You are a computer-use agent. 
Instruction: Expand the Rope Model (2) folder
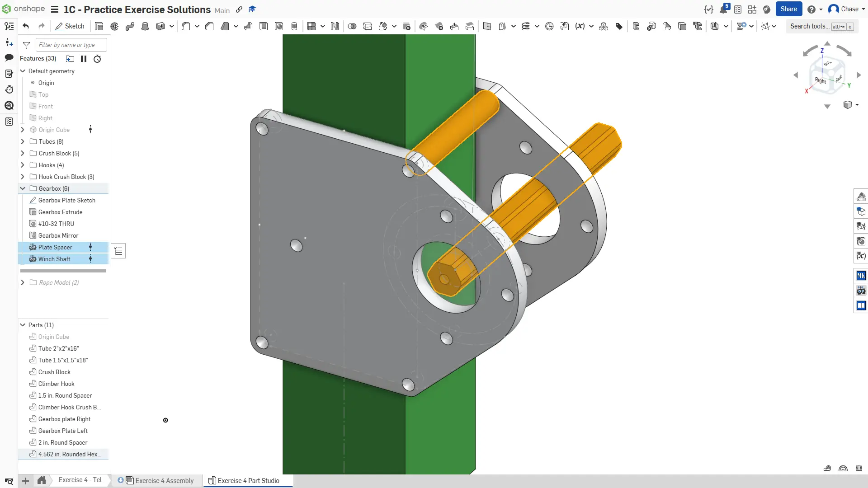pos(23,282)
